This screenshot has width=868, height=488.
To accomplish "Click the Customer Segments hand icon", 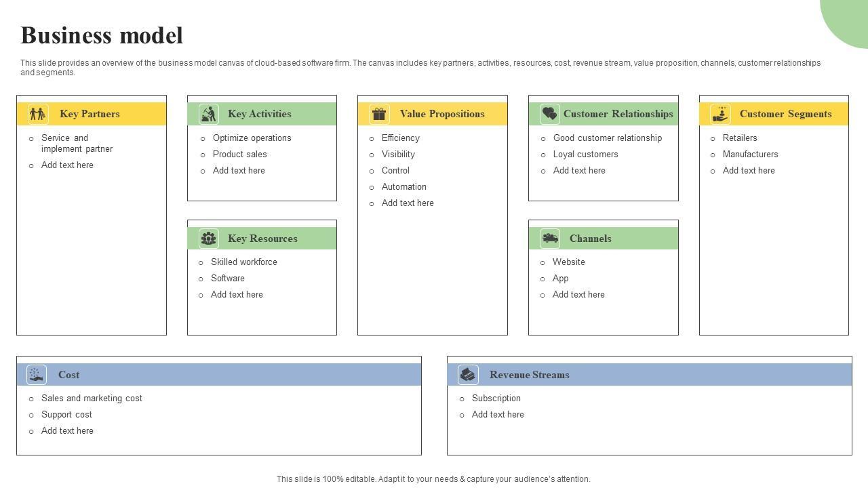I will [x=720, y=114].
